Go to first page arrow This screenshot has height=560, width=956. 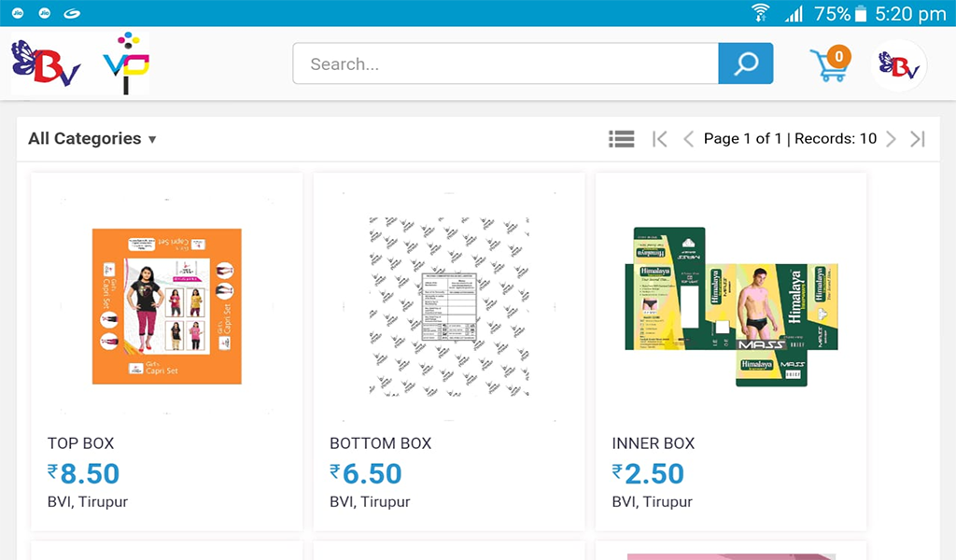click(x=659, y=139)
